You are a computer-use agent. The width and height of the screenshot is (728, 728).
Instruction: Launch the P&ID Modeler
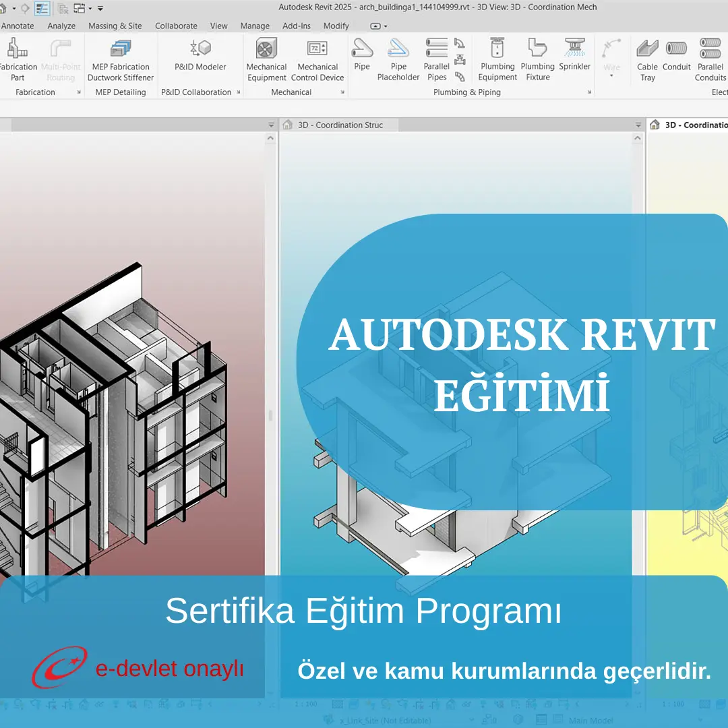200,55
